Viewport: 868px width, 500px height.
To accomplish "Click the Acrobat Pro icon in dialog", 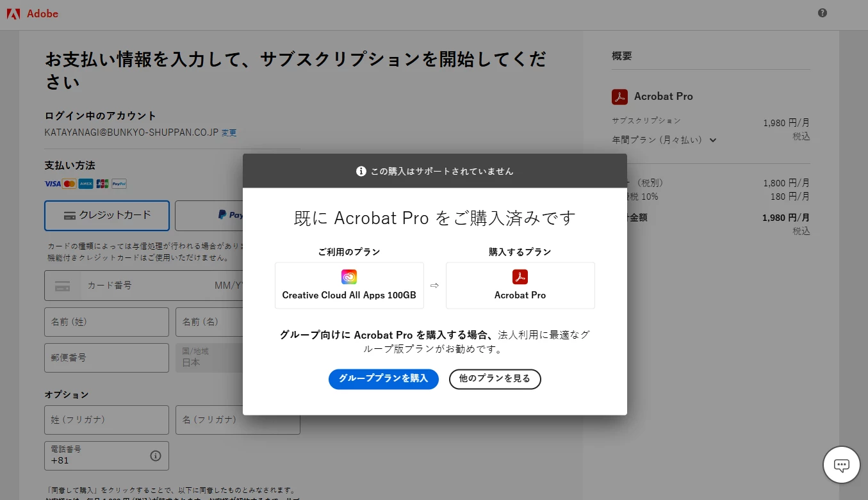I will (520, 277).
